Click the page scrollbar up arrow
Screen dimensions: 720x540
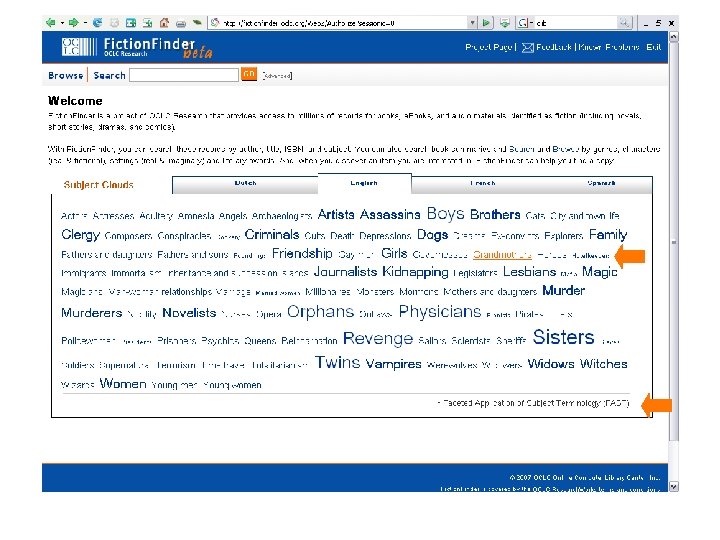coord(674,37)
